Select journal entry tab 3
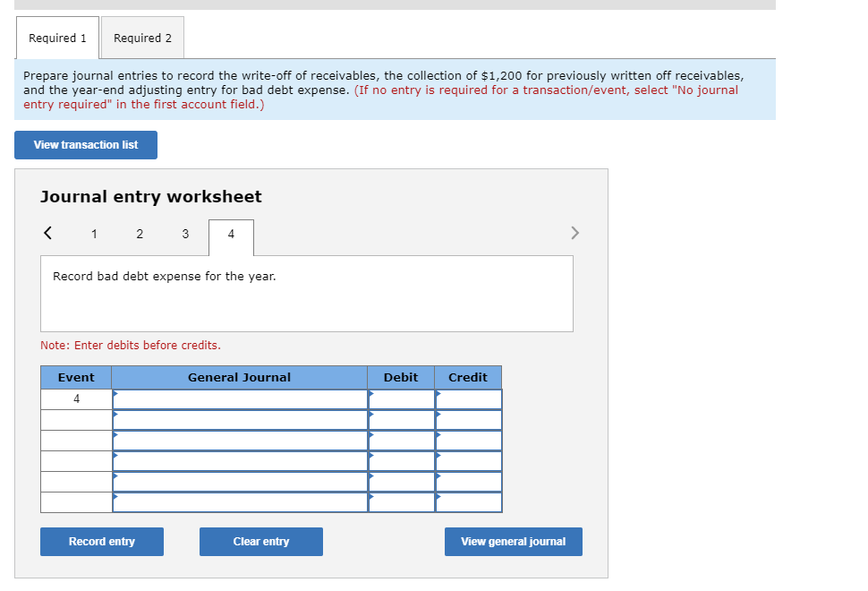Screen dimensions: 868x591 [x=185, y=234]
